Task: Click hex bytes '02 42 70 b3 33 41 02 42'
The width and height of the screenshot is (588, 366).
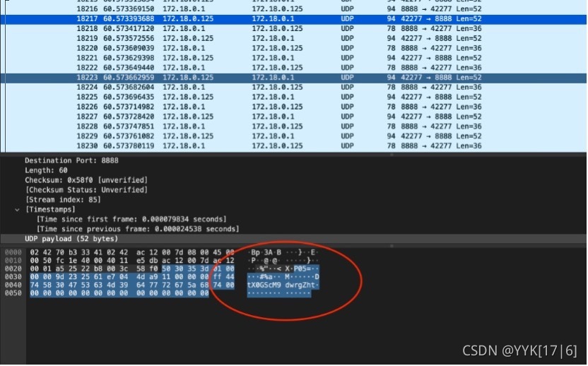Action: click(79, 252)
